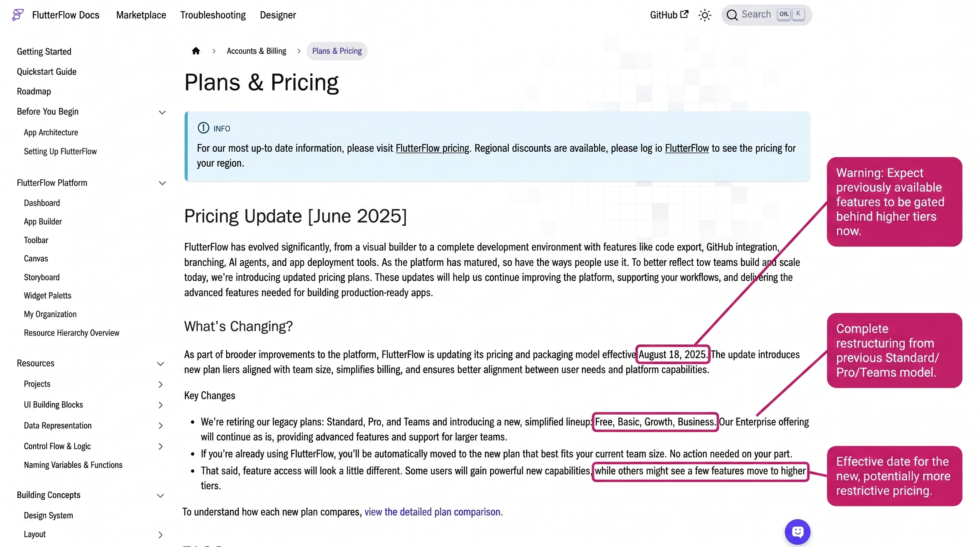Go to home via breadcrumb house icon
Screen dimensions: 980x547
pyautogui.click(x=196, y=51)
